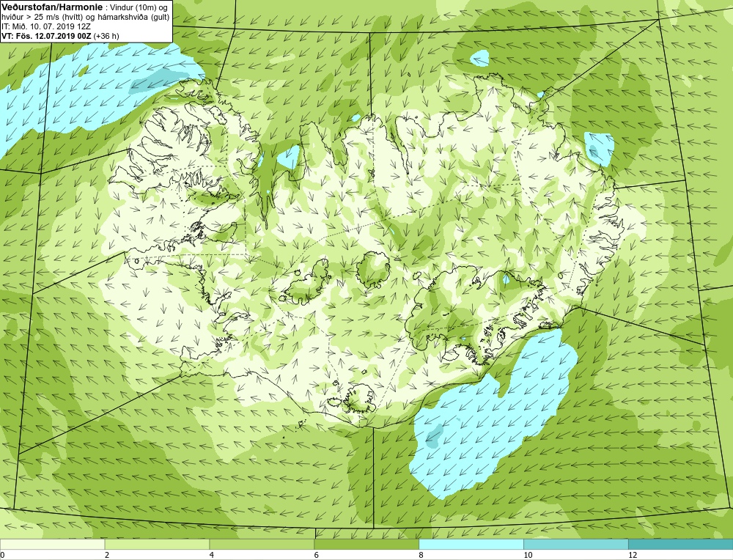
Task: Click the 10–12 m/s teal legend swatch
Action: click(x=576, y=544)
